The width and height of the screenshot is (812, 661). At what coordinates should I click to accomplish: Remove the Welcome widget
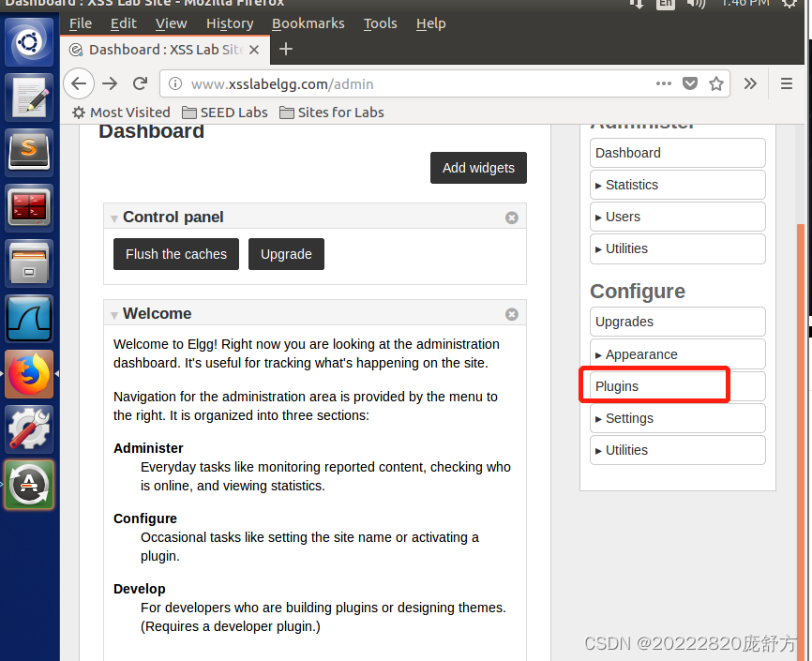point(512,314)
